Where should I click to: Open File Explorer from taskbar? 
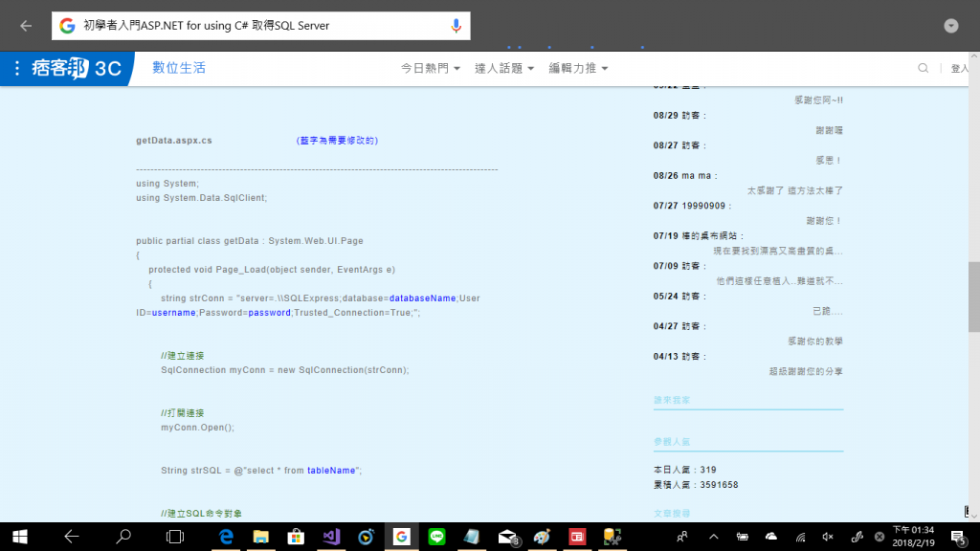tap(260, 537)
